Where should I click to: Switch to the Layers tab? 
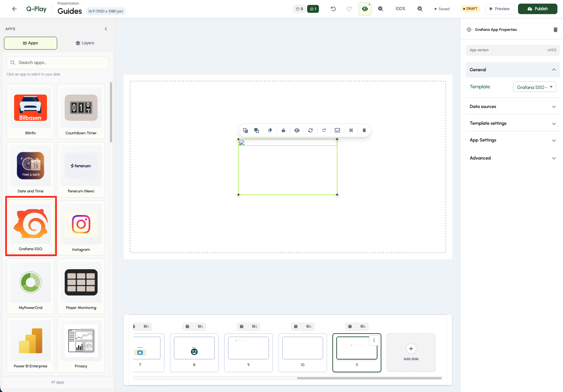tap(85, 43)
